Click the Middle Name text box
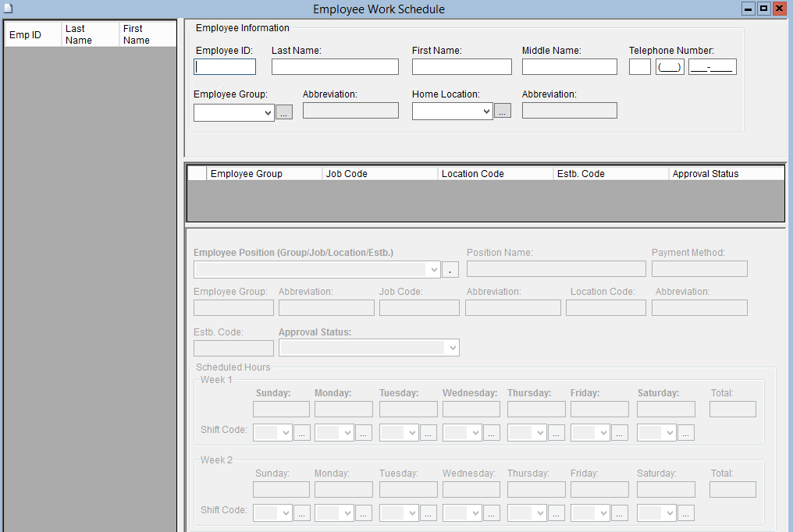The image size is (793, 532). tap(569, 67)
